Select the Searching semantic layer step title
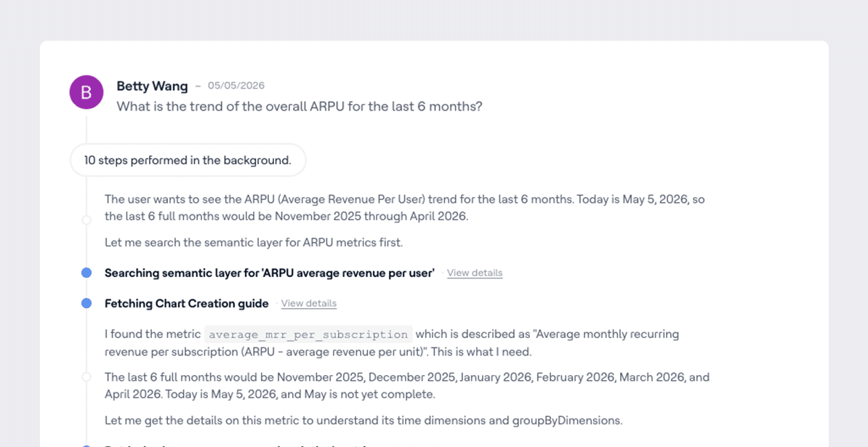 [270, 273]
